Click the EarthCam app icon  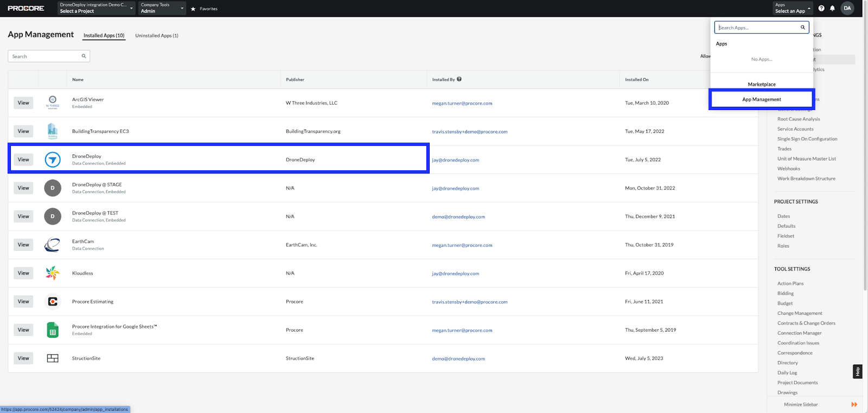click(53, 245)
